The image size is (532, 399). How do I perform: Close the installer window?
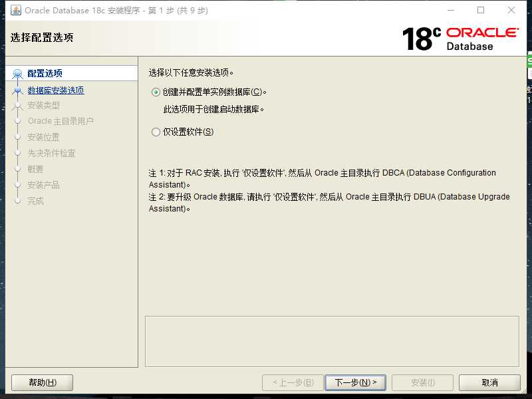(511, 10)
